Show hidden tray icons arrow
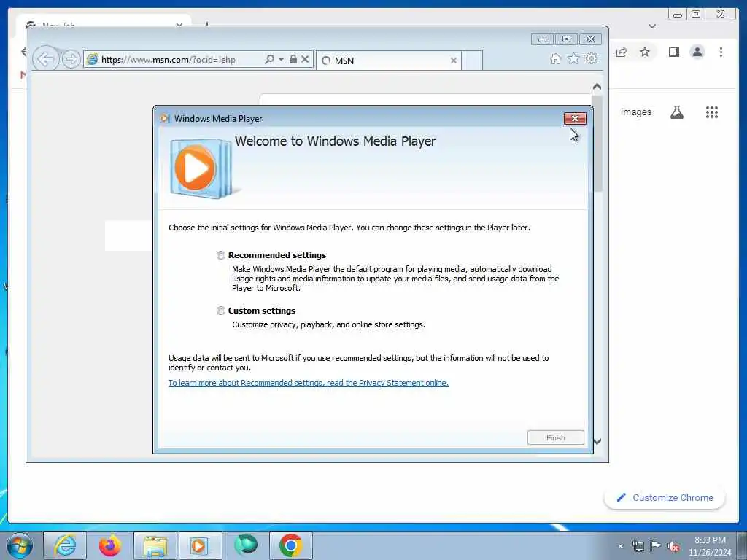The height and width of the screenshot is (560, 747). [x=620, y=546]
